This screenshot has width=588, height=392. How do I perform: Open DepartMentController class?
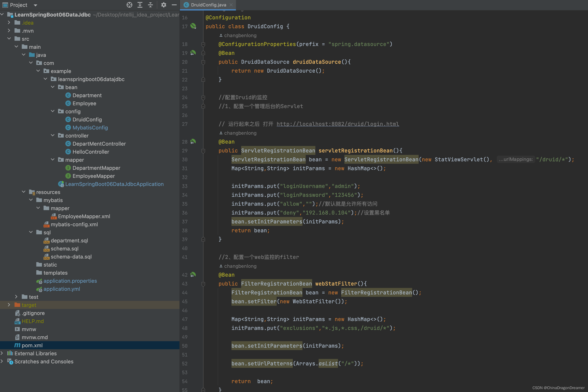tap(99, 144)
